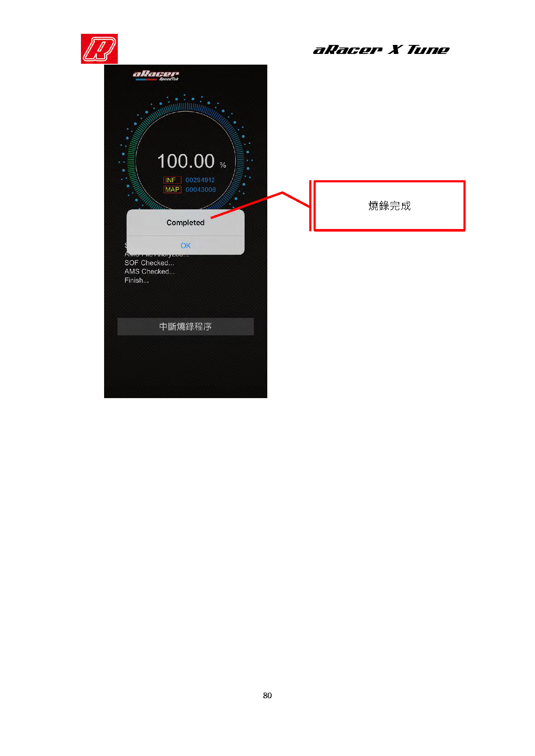Click the page number 80
This screenshot has width=535, height=756.
(x=267, y=696)
